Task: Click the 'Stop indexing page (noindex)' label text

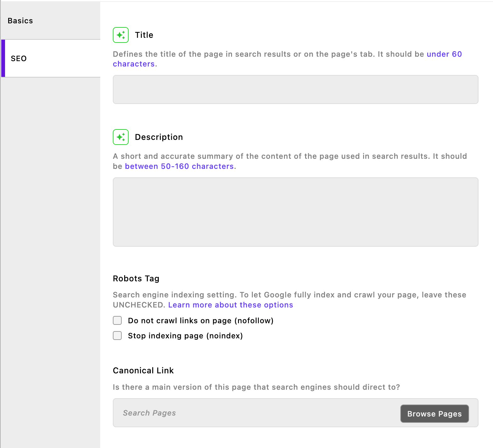Action: (x=185, y=336)
